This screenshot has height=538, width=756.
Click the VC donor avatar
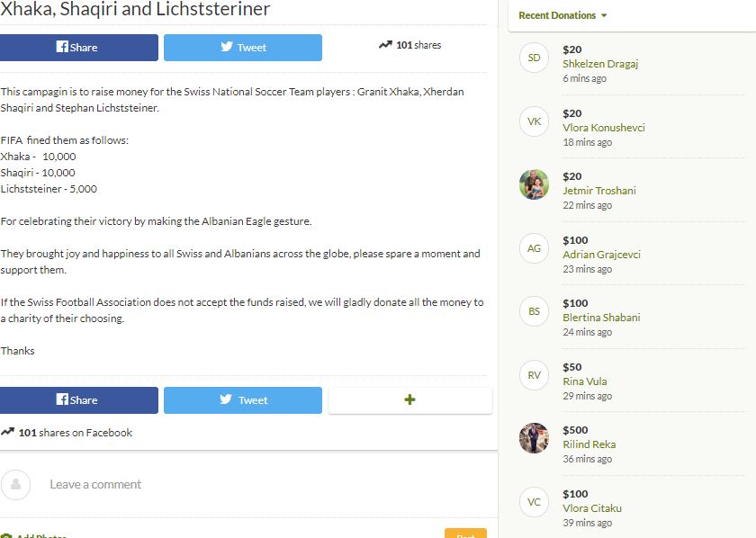coord(534,502)
